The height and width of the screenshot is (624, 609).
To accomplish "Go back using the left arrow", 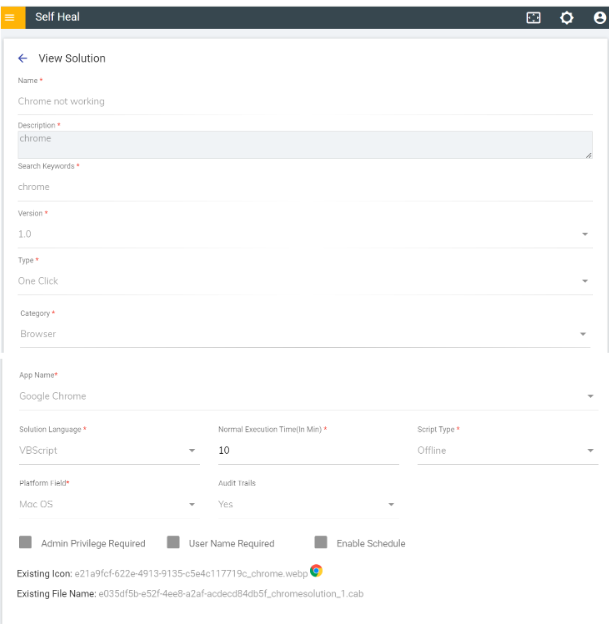I will [x=23, y=59].
